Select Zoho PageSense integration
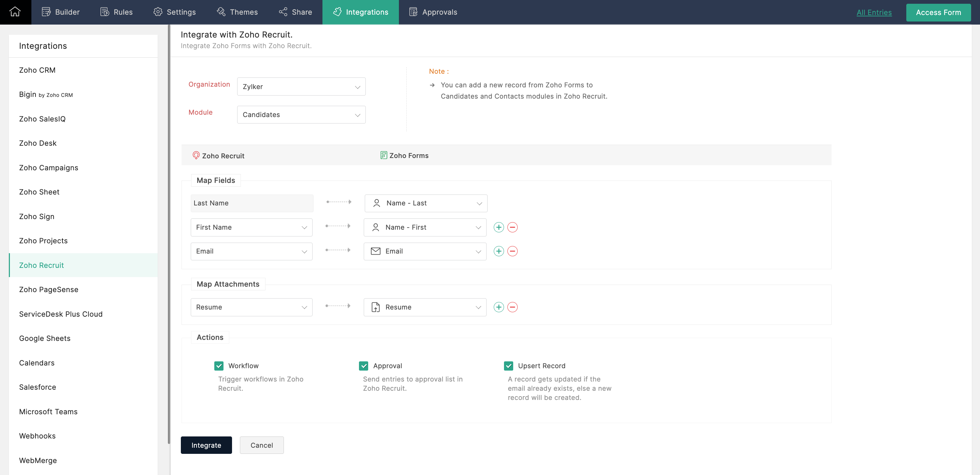Viewport: 980px width, 475px height. (x=83, y=289)
